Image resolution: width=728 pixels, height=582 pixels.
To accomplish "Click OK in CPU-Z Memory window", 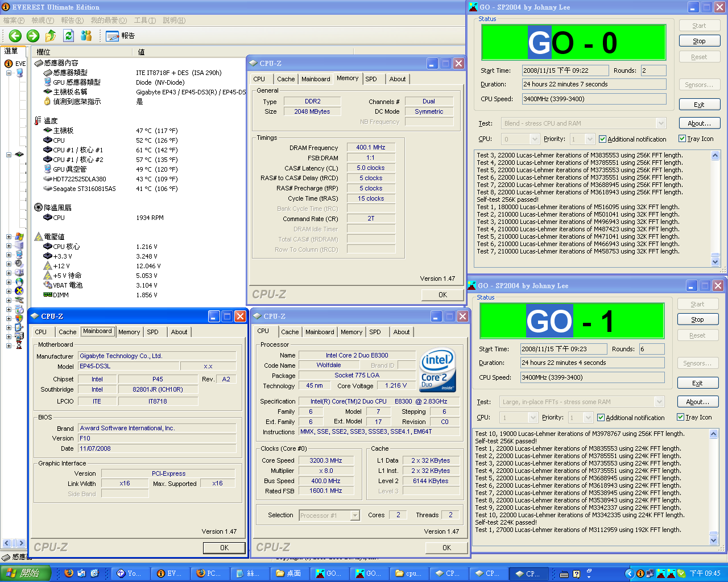I will pyautogui.click(x=443, y=295).
